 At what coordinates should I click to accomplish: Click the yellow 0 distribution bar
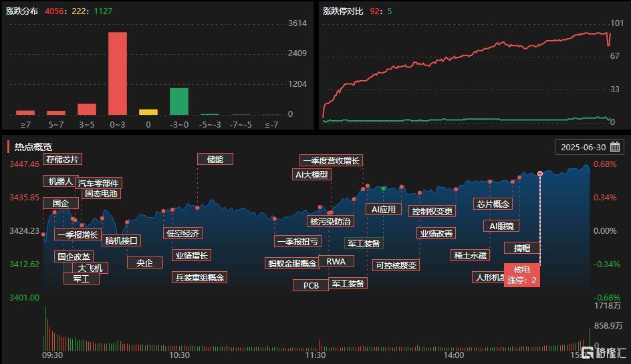[148, 112]
